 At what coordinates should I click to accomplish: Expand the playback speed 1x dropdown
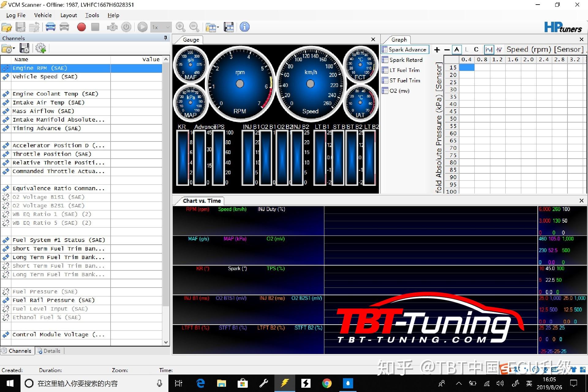168,27
